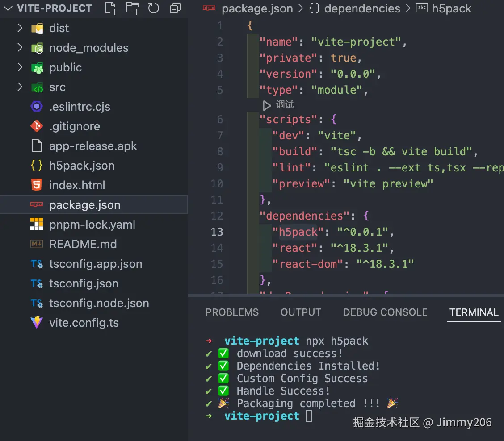The width and height of the screenshot is (504, 441).
Task: Click "tsc -b && vite build" value
Action: click(402, 151)
